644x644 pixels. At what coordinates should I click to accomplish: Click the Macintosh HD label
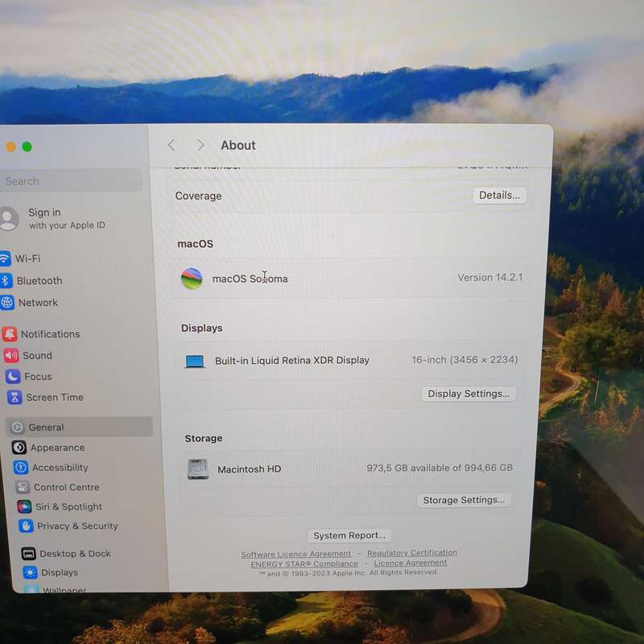(x=250, y=469)
